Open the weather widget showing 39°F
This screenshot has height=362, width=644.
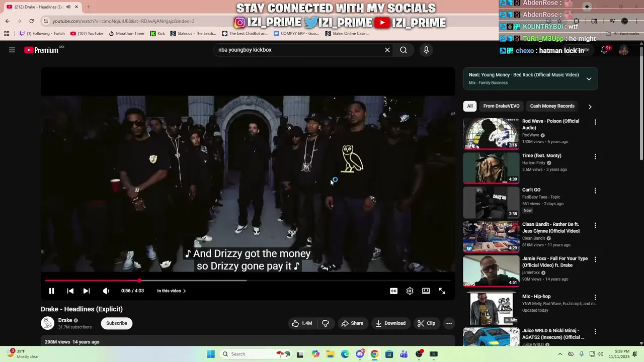click(x=23, y=354)
